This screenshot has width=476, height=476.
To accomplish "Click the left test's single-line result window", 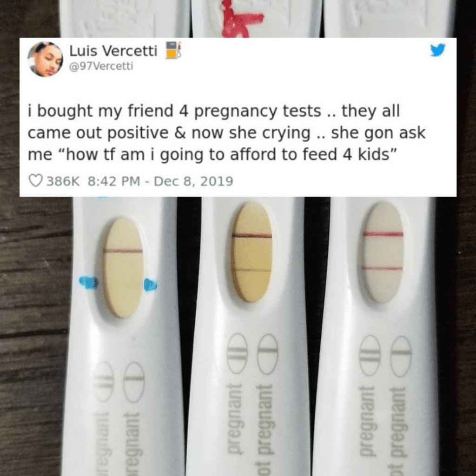I will pos(123,267).
